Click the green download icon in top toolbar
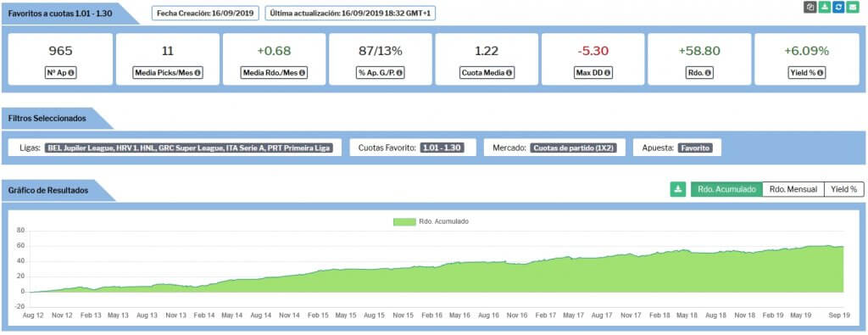868x335 pixels. pos(825,7)
